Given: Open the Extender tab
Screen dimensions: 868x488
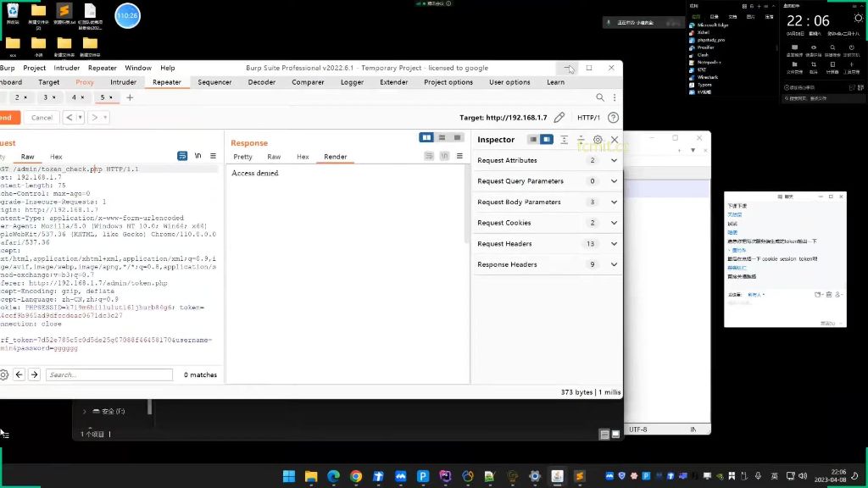Looking at the screenshot, I should 393,82.
